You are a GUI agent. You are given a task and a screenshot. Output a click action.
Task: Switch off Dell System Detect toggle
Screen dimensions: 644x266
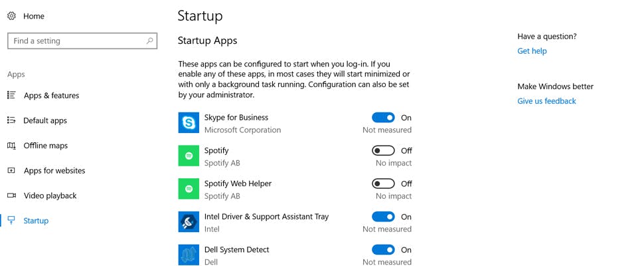tap(383, 250)
